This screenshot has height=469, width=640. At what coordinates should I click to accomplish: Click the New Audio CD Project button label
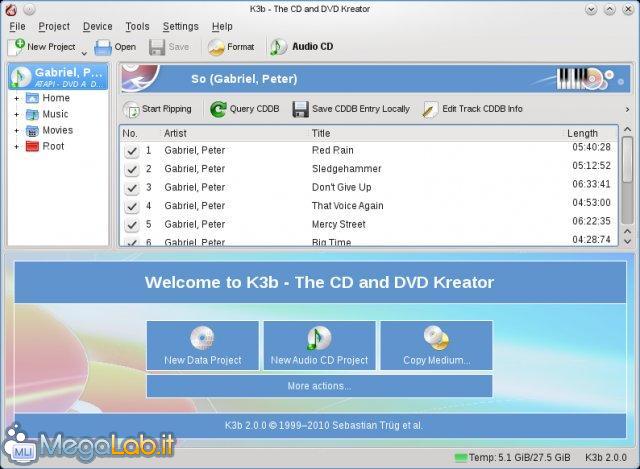pyautogui.click(x=319, y=360)
